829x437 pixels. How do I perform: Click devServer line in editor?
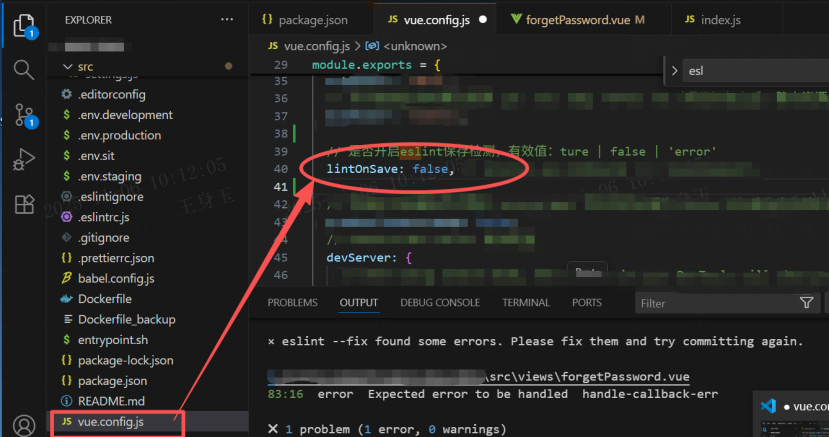[369, 258]
